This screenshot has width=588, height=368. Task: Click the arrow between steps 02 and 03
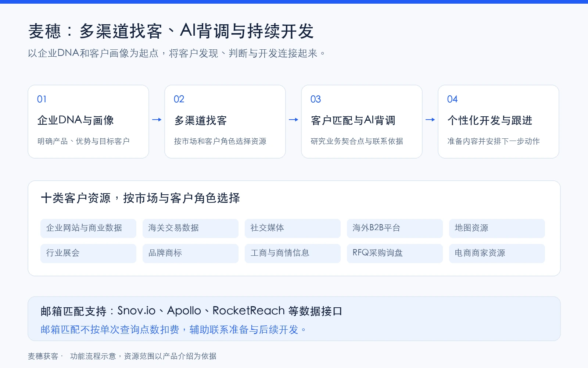tap(294, 120)
